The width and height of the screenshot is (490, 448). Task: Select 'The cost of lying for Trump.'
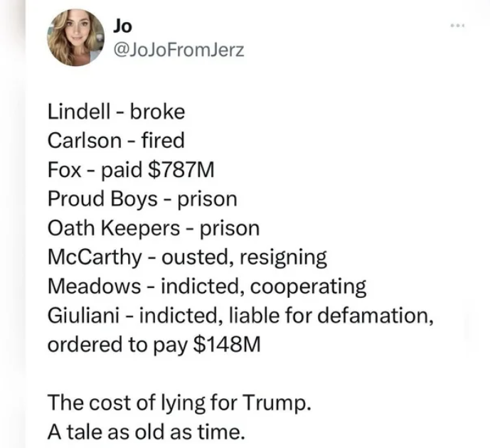tap(179, 402)
